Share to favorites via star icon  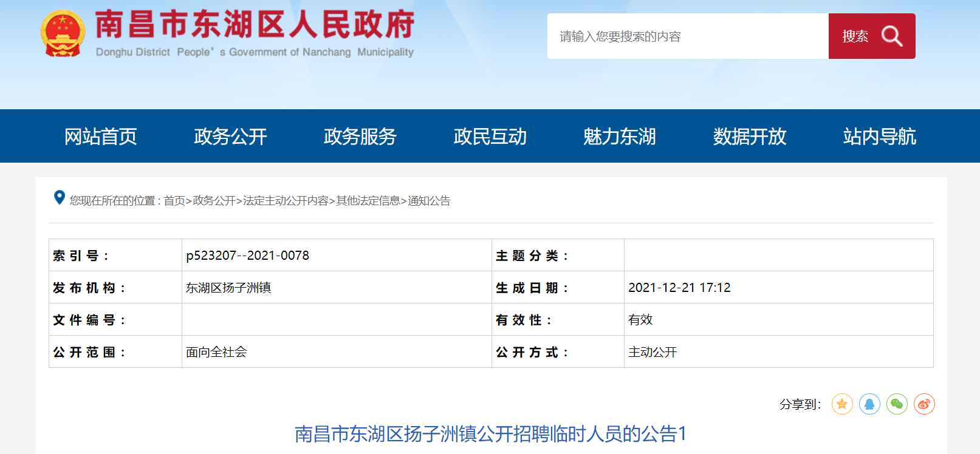pos(842,404)
